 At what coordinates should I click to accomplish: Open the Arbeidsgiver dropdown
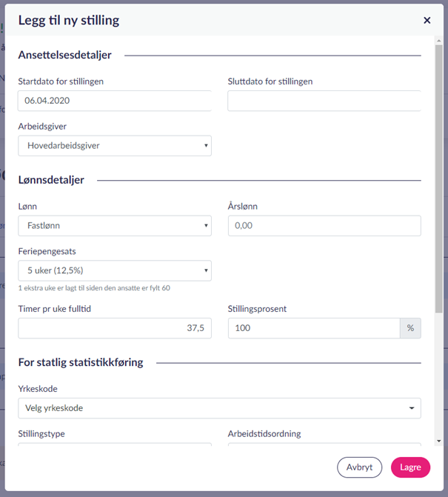[x=115, y=146]
